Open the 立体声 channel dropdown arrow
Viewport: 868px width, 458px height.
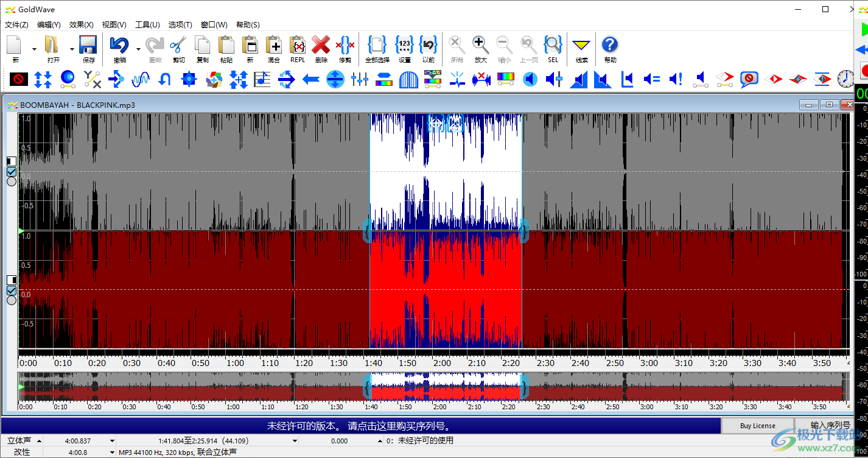tap(40, 440)
